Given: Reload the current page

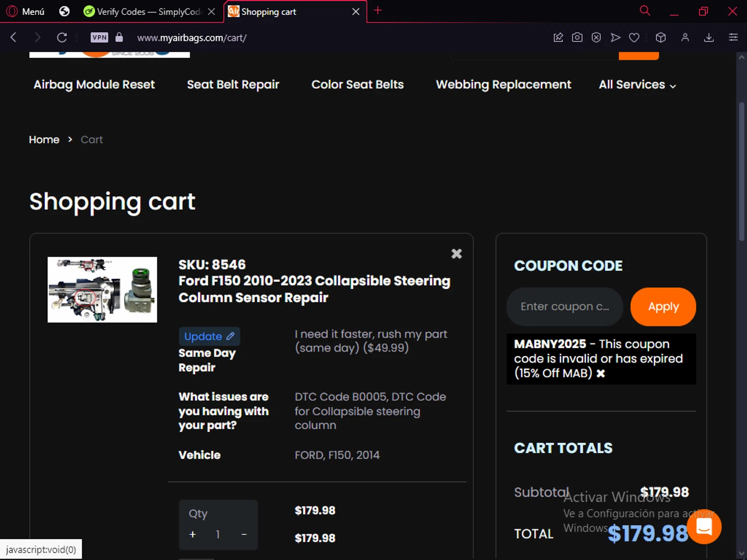Looking at the screenshot, I should pyautogui.click(x=62, y=37).
